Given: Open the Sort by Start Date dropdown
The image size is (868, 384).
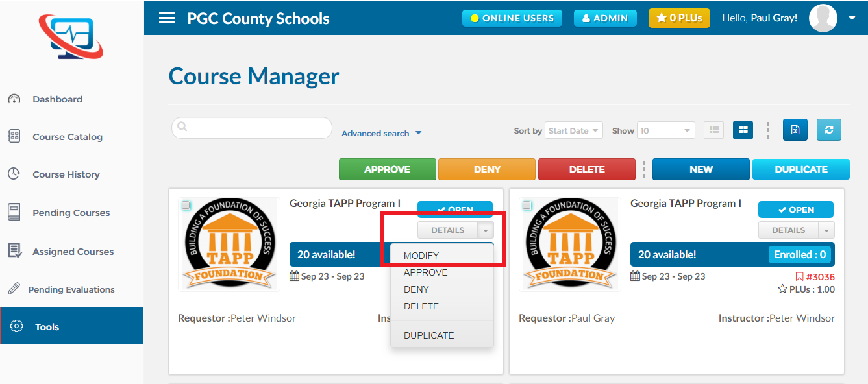Looking at the screenshot, I should coord(574,130).
